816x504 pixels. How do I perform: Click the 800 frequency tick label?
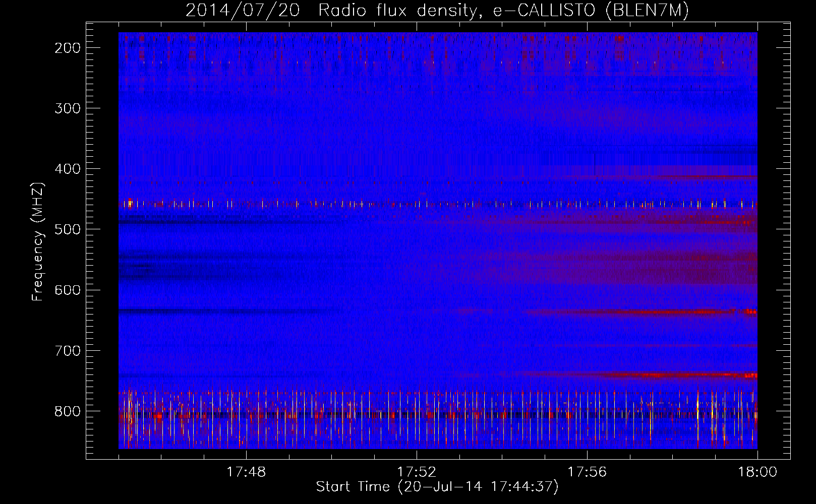pos(68,411)
